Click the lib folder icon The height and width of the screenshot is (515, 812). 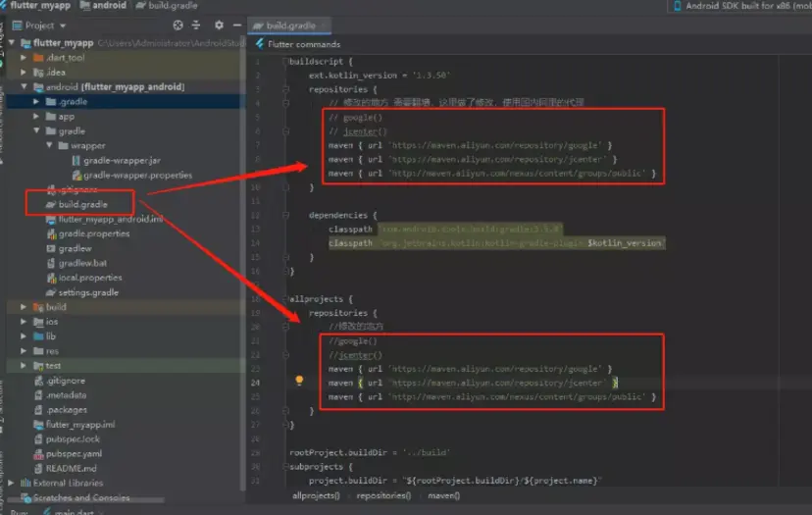[38, 336]
